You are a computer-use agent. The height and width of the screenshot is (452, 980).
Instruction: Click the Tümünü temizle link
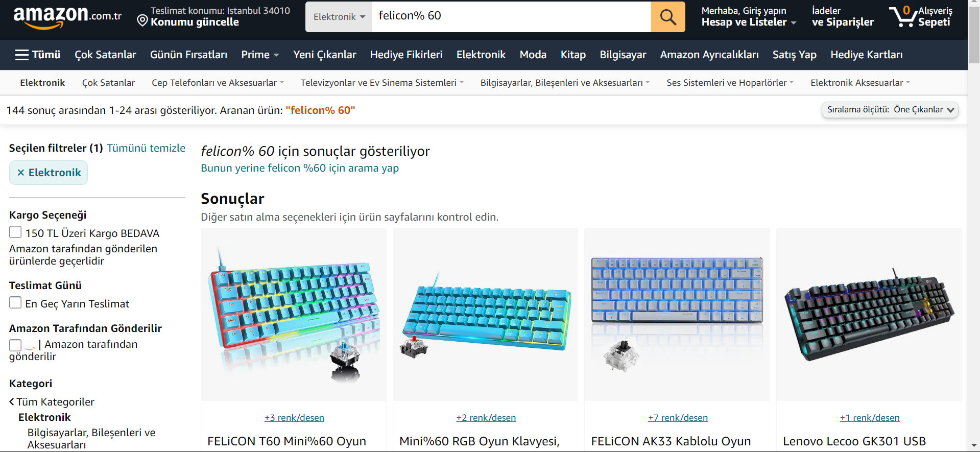click(x=146, y=148)
